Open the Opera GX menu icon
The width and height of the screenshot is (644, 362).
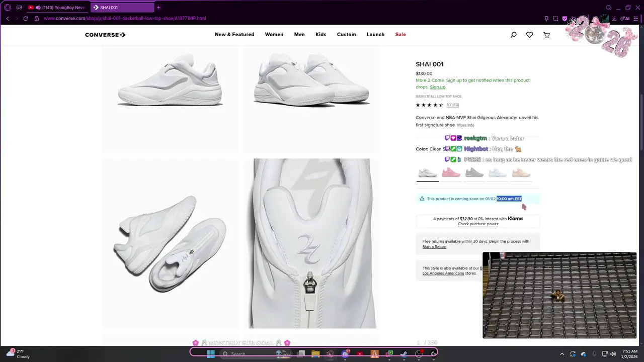[8, 8]
